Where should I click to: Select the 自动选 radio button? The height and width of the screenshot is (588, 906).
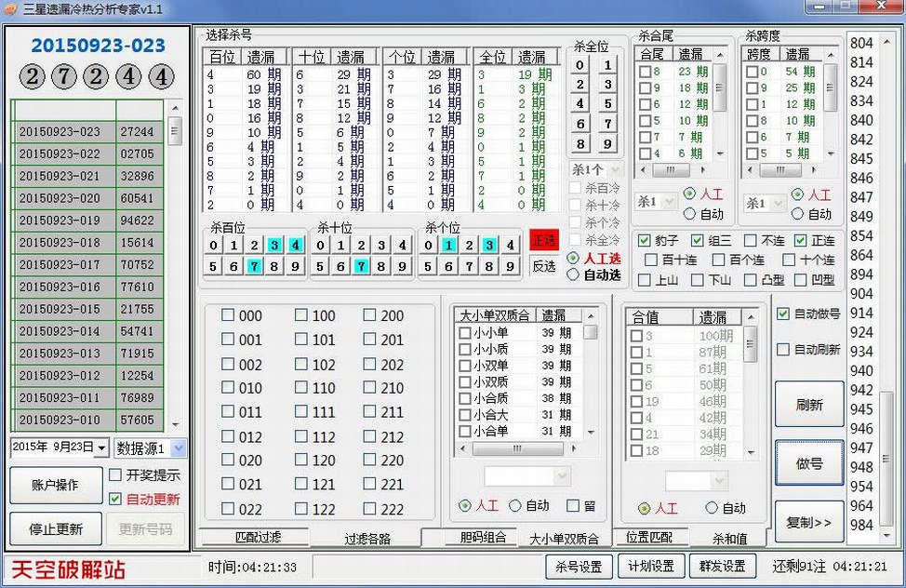[x=573, y=274]
